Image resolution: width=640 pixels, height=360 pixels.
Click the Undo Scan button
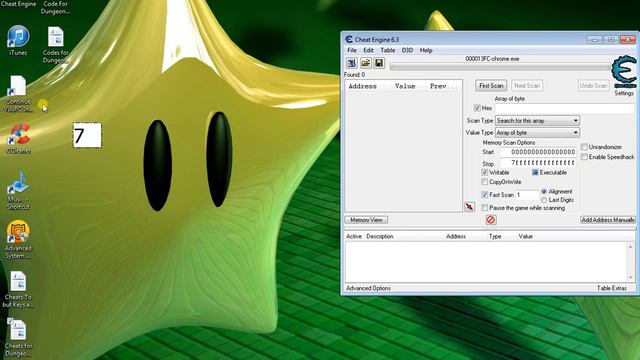593,86
